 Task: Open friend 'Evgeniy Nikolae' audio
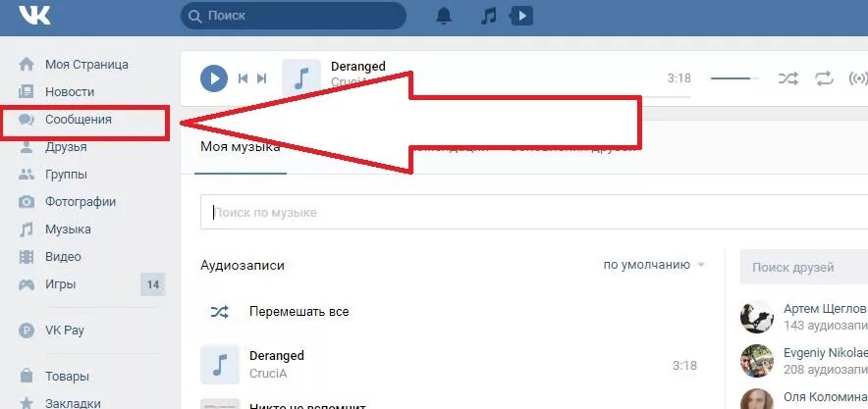(826, 353)
